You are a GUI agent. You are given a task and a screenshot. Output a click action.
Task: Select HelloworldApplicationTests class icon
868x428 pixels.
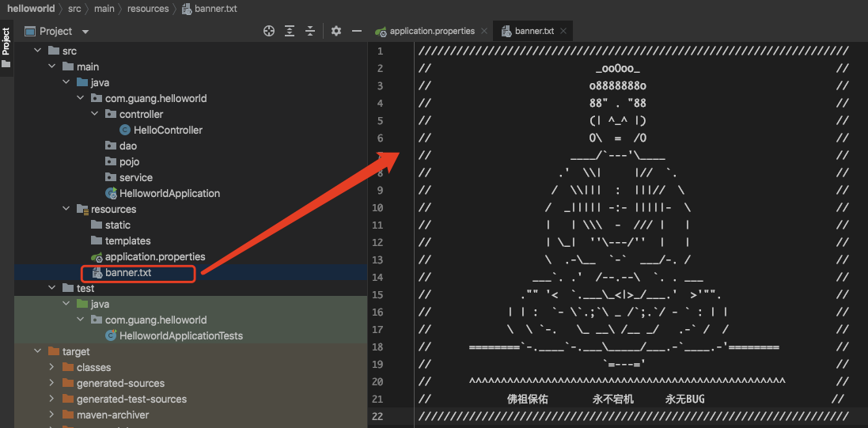click(111, 335)
